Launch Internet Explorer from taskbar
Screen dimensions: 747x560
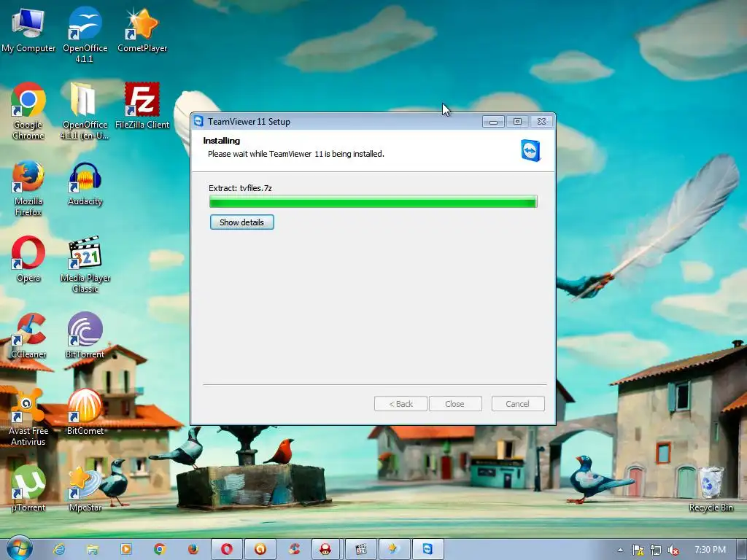pyautogui.click(x=59, y=550)
